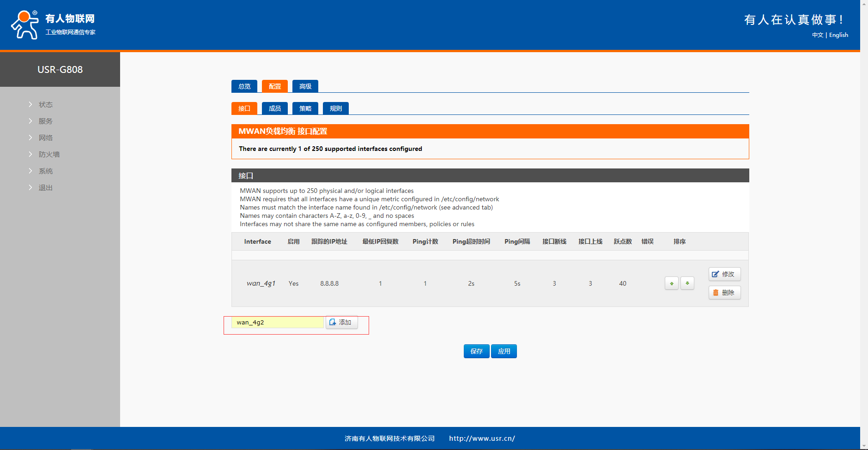
Task: Expand the 防火墙 sidebar menu
Action: pos(49,155)
